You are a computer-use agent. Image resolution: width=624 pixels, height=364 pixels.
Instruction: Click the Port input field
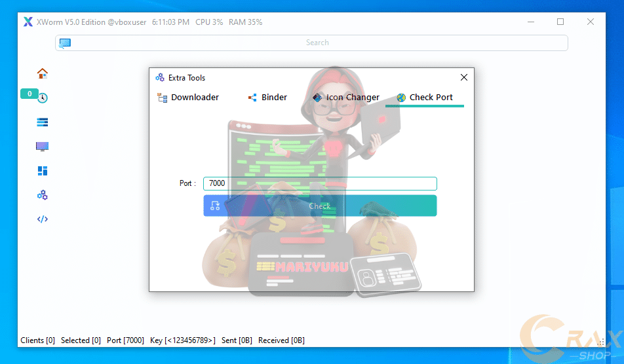click(320, 184)
